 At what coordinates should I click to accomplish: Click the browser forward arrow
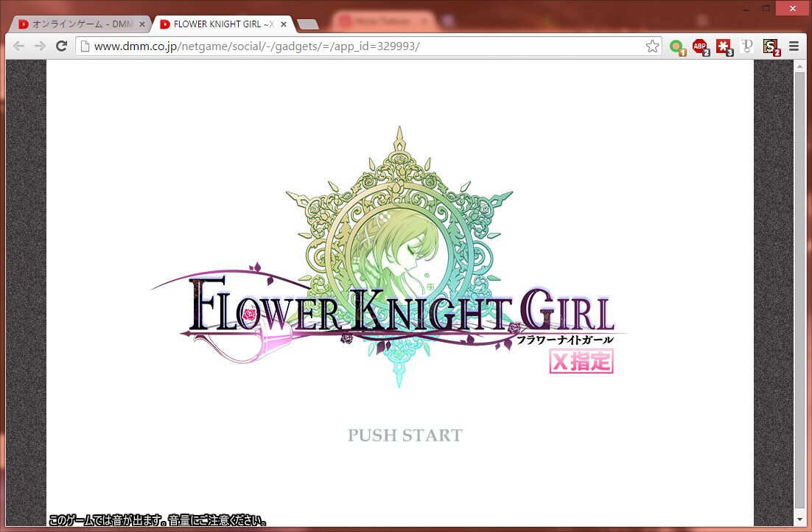tap(40, 46)
